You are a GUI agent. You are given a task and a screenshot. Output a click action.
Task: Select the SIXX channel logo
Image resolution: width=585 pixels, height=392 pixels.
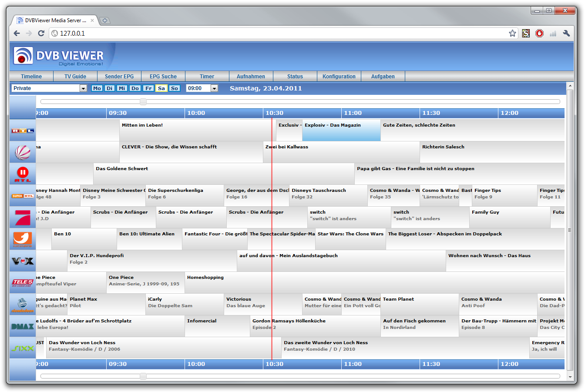click(23, 348)
